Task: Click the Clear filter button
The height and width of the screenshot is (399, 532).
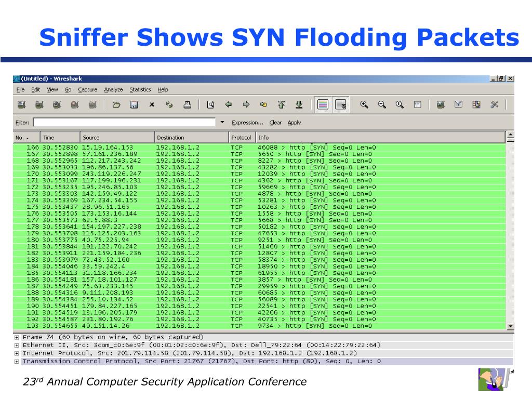Action: pyautogui.click(x=275, y=123)
